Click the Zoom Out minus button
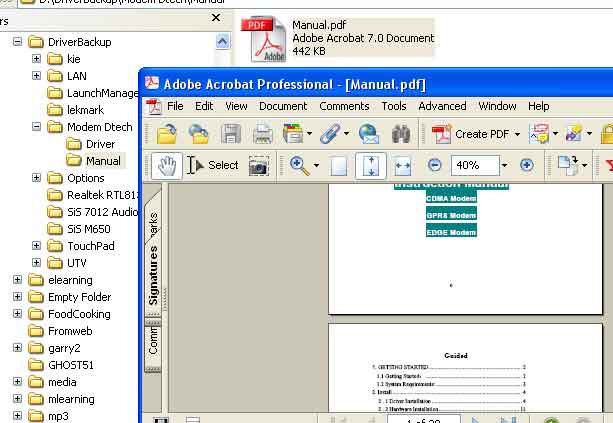613x423 pixels. (x=434, y=165)
